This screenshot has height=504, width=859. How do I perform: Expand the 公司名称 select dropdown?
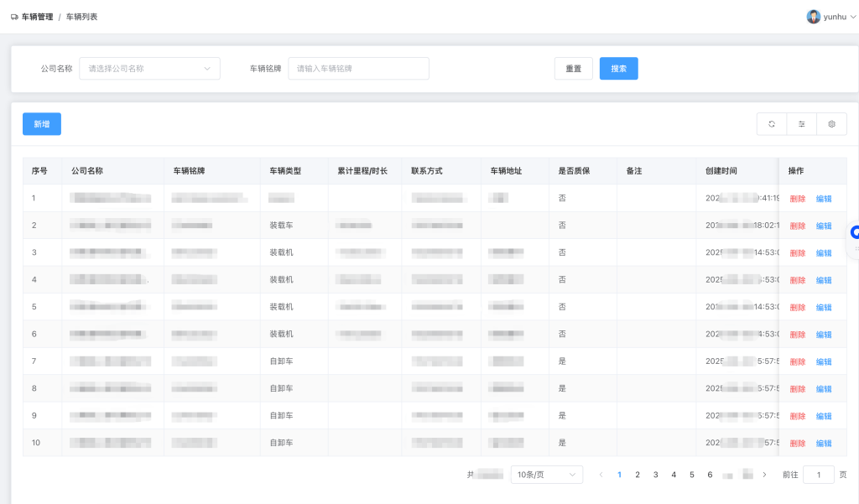tap(149, 69)
